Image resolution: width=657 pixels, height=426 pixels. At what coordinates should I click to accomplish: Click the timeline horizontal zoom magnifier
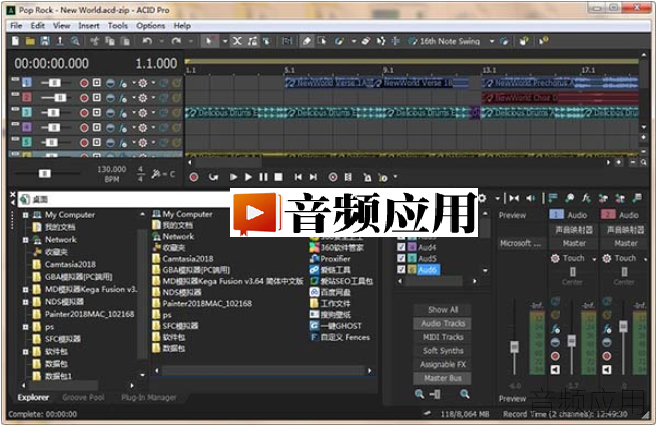pyautogui.click(x=643, y=162)
